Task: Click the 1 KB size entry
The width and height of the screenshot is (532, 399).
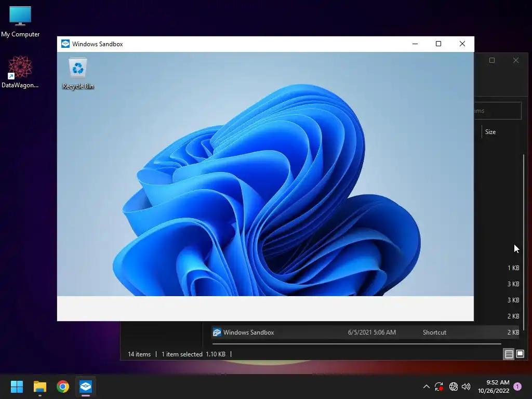Action: 513,268
